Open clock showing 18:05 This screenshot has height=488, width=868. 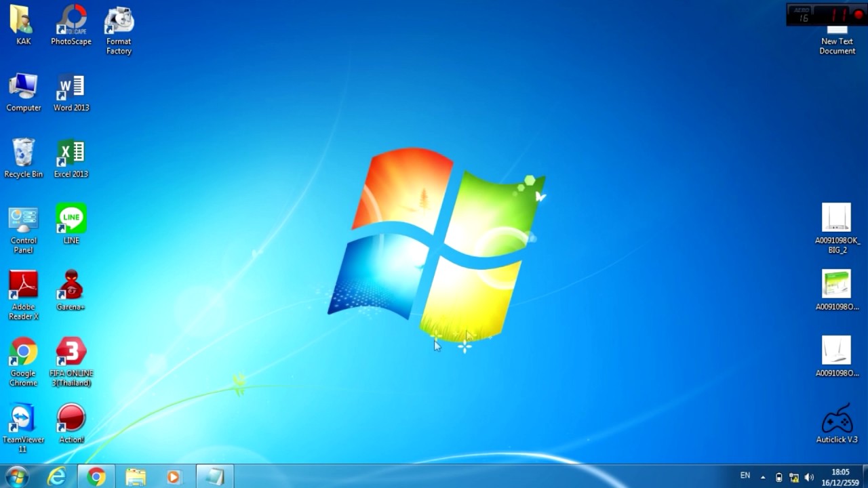840,477
